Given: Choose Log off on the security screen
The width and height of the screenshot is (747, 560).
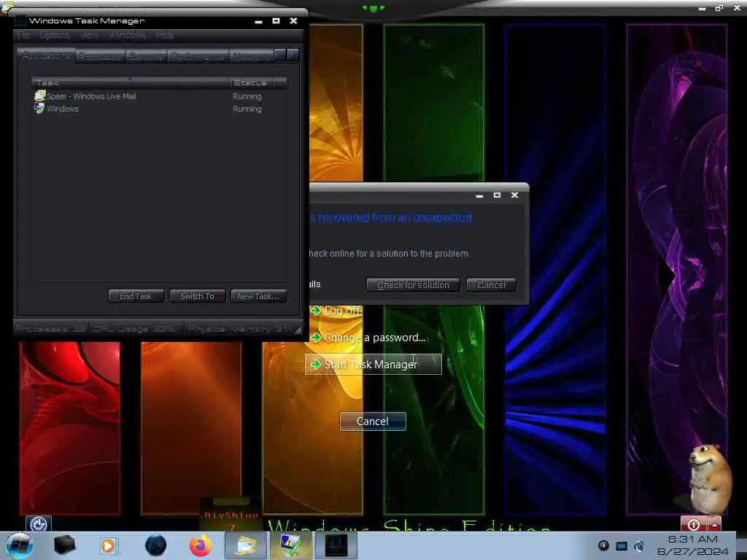Looking at the screenshot, I should [x=343, y=311].
